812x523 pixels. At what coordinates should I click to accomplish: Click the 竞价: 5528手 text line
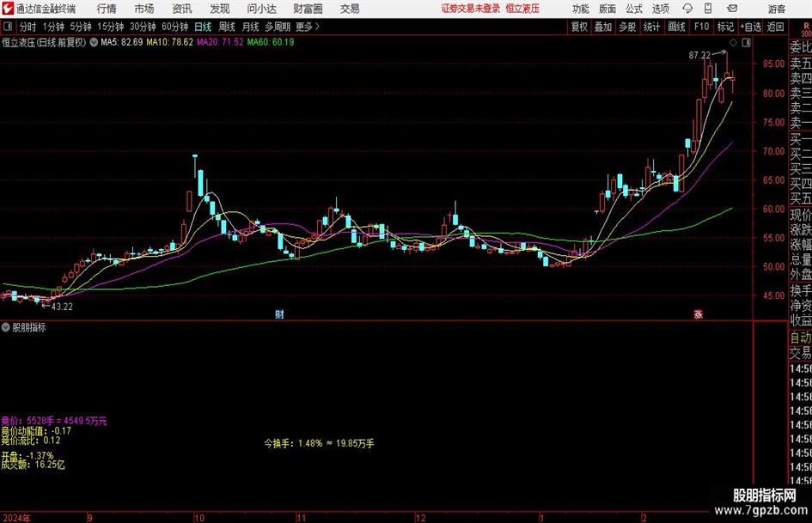coord(54,421)
